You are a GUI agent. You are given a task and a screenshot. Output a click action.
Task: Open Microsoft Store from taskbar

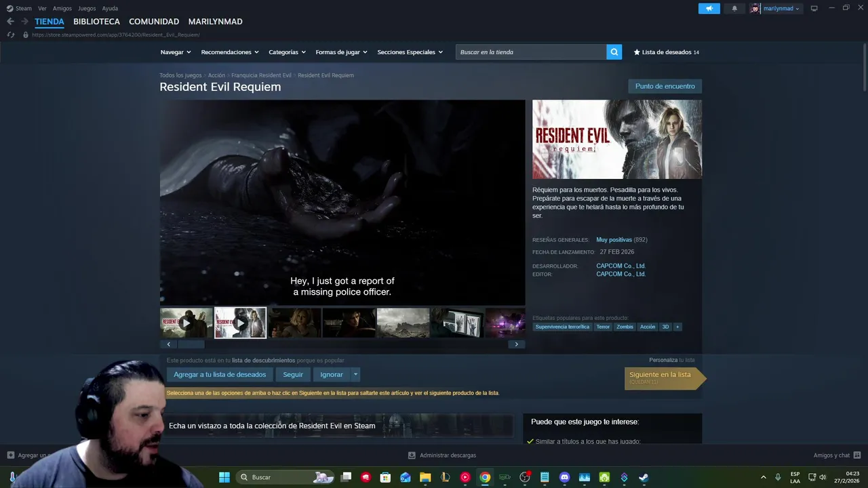pos(386,477)
